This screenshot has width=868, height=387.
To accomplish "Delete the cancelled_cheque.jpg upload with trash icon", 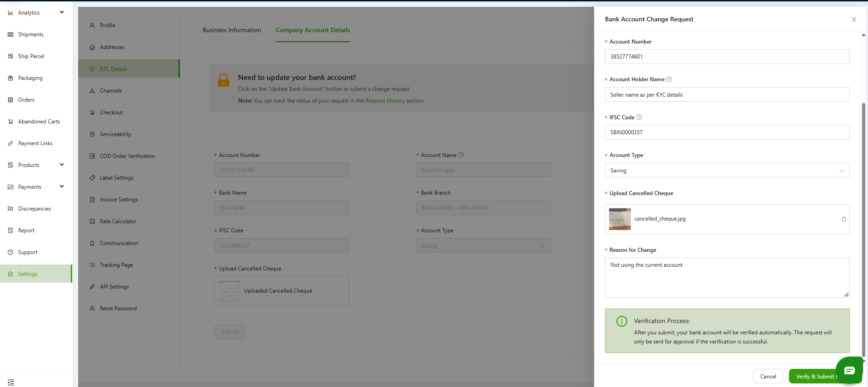I will [843, 219].
